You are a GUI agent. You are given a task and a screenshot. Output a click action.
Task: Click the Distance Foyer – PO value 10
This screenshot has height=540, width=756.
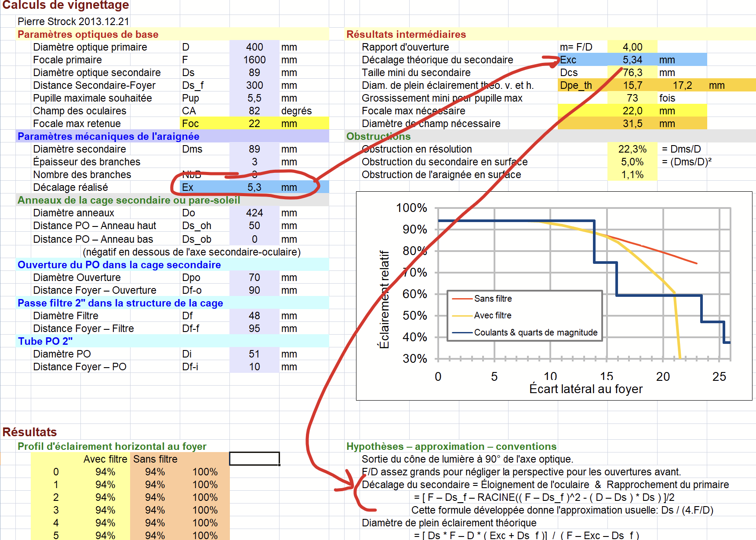click(254, 367)
